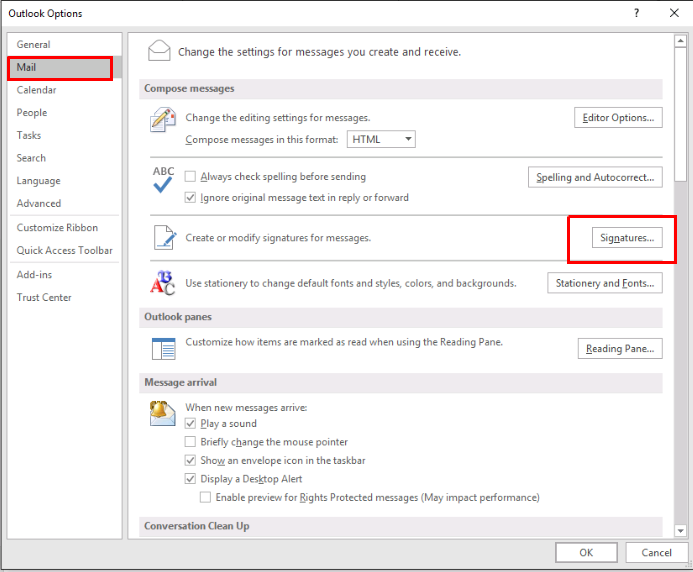Image resolution: width=693 pixels, height=572 pixels.
Task: Uncheck Ignore original message text option
Action: pos(191,198)
